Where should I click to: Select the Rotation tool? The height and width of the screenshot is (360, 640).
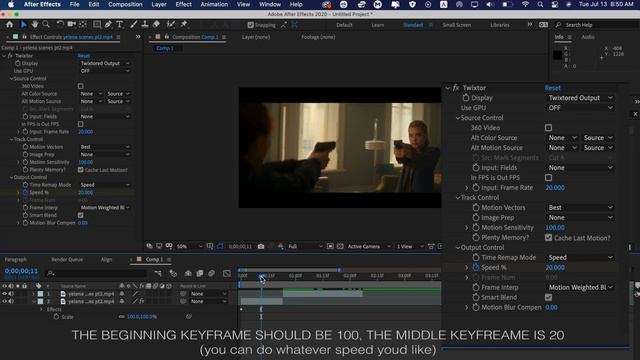click(60, 24)
